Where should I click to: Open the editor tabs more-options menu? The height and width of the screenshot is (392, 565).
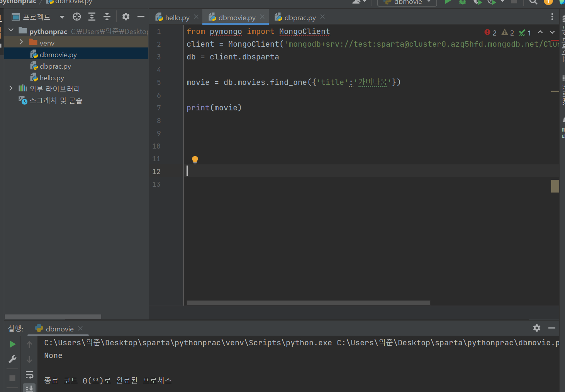click(x=552, y=17)
